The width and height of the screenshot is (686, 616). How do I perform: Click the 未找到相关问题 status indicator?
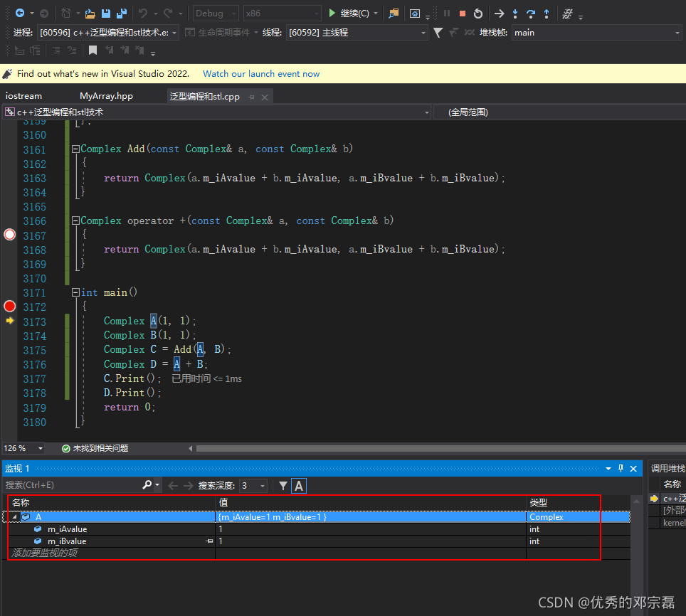pos(95,448)
